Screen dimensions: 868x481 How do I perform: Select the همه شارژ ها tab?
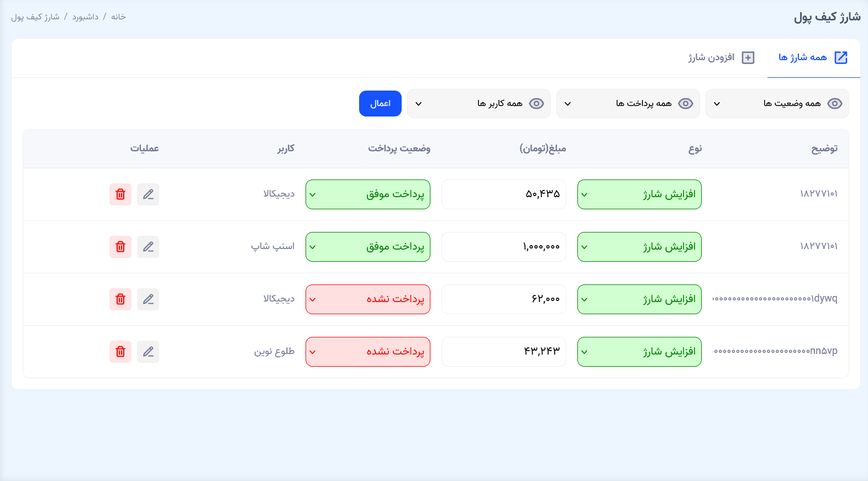coord(813,57)
